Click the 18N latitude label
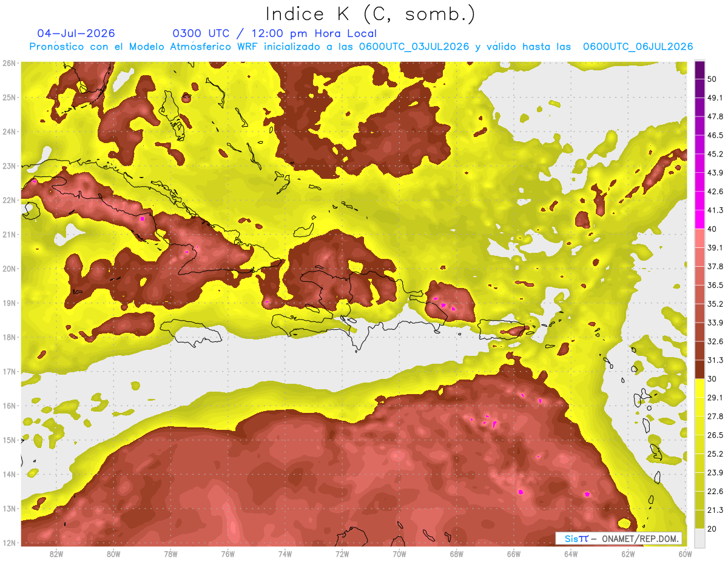Image resolution: width=728 pixels, height=562 pixels. tap(9, 337)
